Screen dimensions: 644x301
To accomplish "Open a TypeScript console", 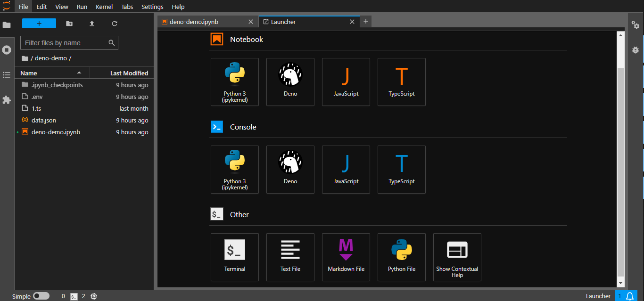I will click(402, 170).
